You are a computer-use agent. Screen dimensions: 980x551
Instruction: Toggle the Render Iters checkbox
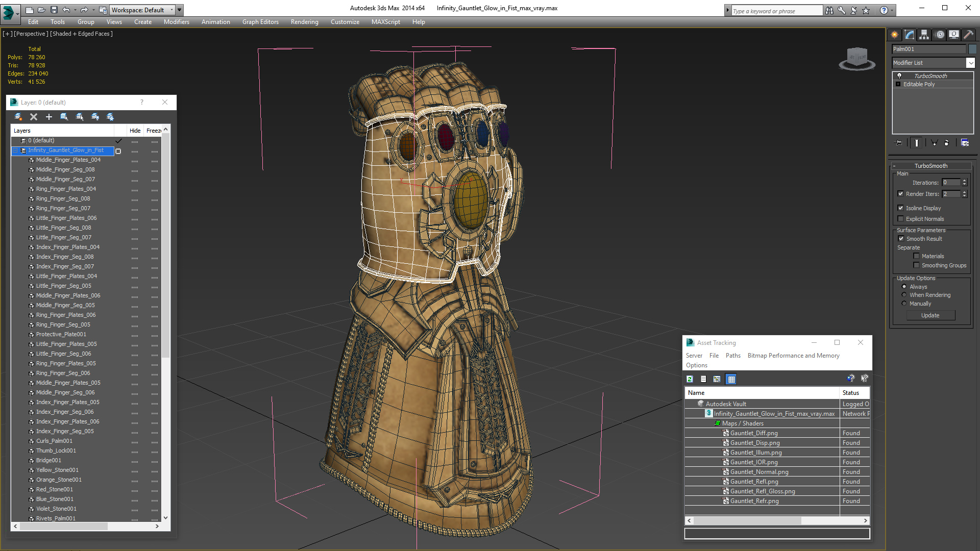pyautogui.click(x=900, y=194)
